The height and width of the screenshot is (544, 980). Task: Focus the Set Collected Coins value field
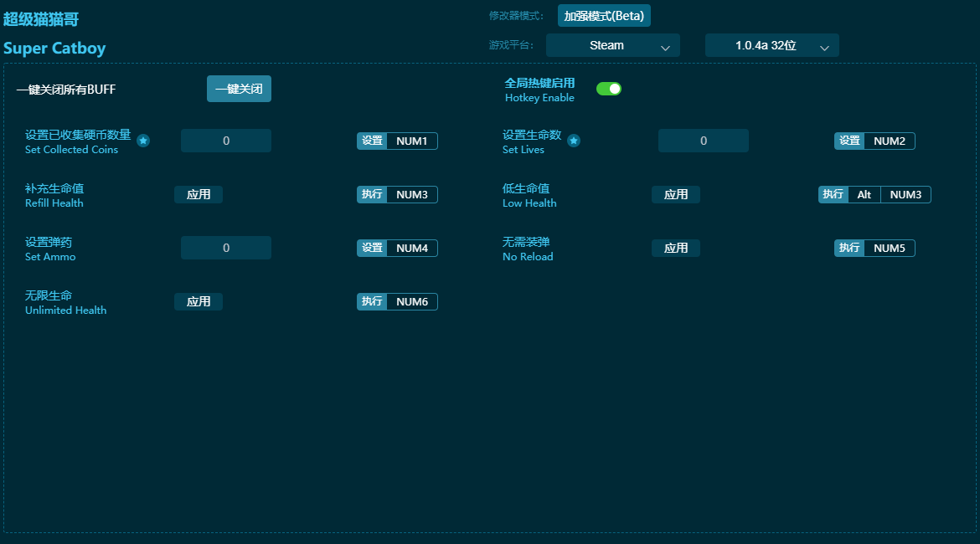(x=226, y=141)
